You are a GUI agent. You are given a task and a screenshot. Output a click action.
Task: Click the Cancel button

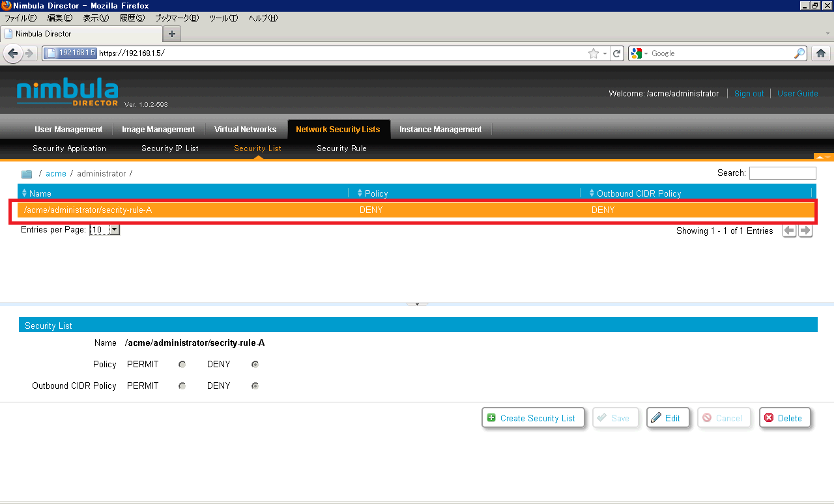724,418
